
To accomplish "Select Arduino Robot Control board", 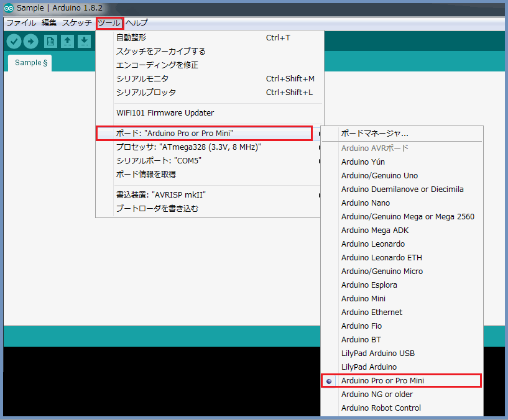I will (x=402, y=408).
